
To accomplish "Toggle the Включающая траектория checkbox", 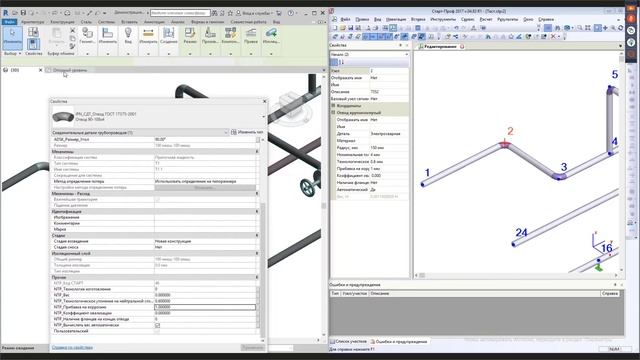I will (x=158, y=200).
